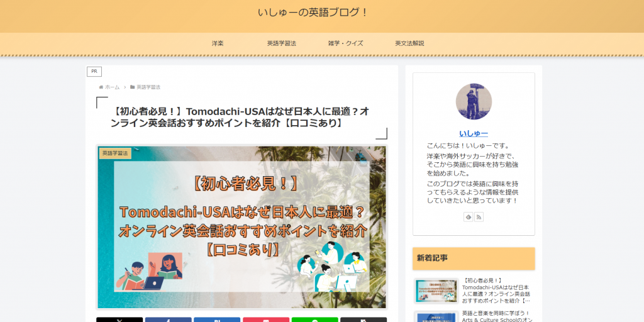
Task: Open Arts & Culture School recent post thumbnail
Action: pos(436,317)
